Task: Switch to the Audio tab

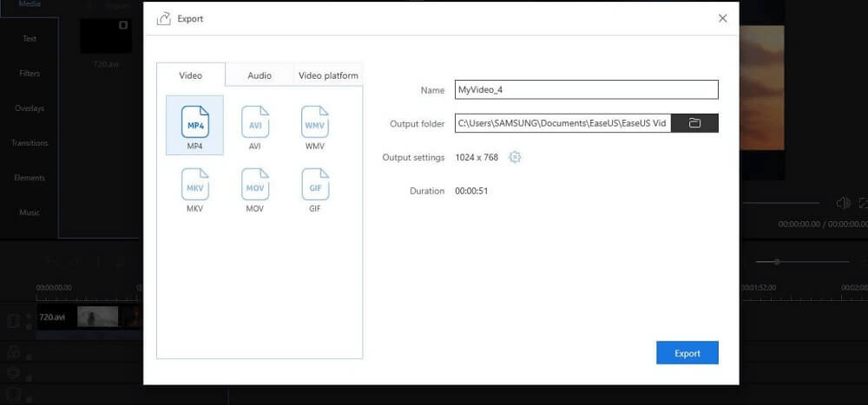Action: [260, 75]
